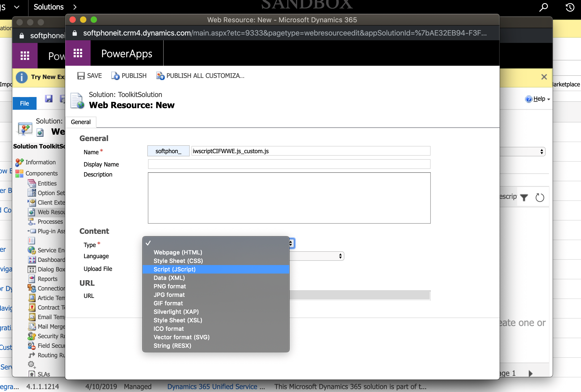This screenshot has height=392, width=581.
Task: Select Email Templates tree item
Action: click(x=46, y=317)
